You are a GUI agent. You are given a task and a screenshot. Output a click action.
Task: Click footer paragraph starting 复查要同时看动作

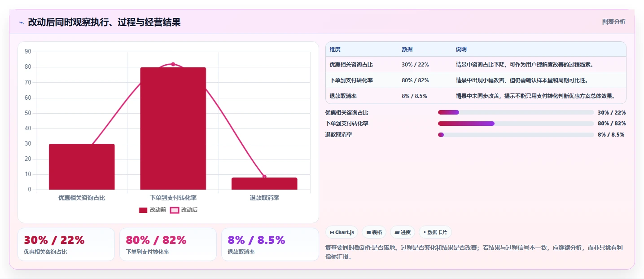(x=473, y=252)
